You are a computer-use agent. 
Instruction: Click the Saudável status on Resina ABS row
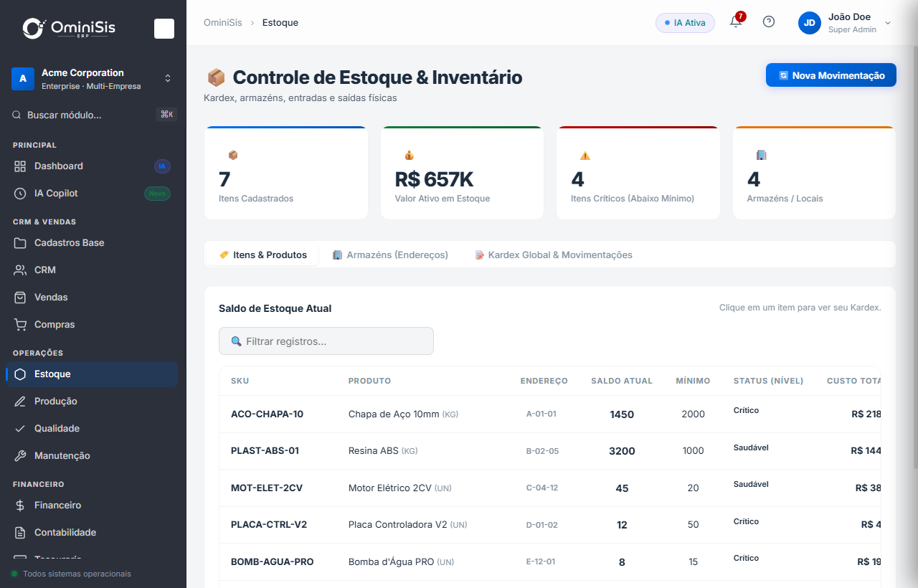751,447
